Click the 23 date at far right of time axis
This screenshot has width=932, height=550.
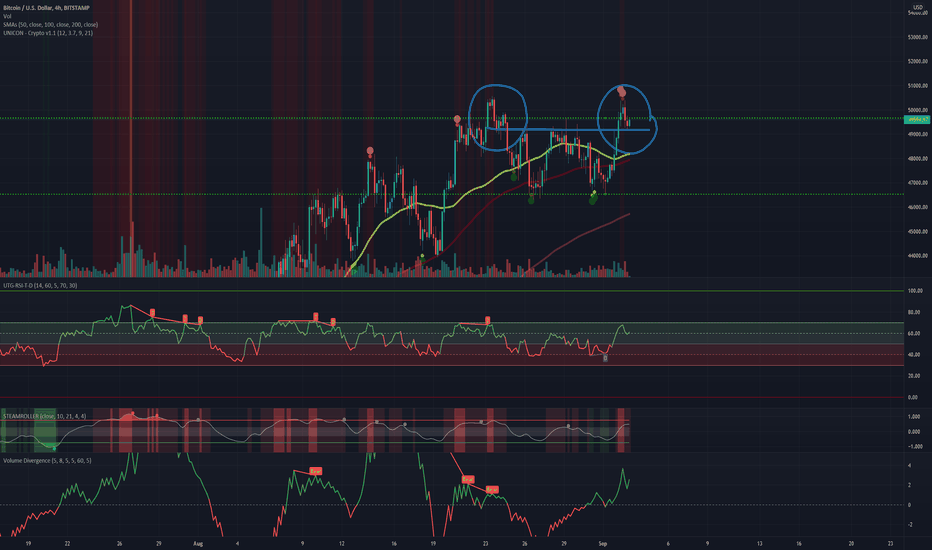pos(890,543)
